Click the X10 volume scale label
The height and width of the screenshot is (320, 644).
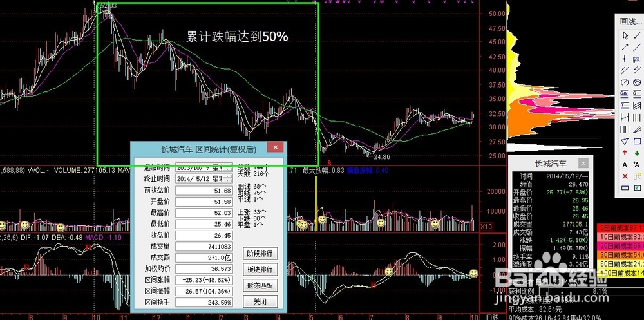[487, 227]
